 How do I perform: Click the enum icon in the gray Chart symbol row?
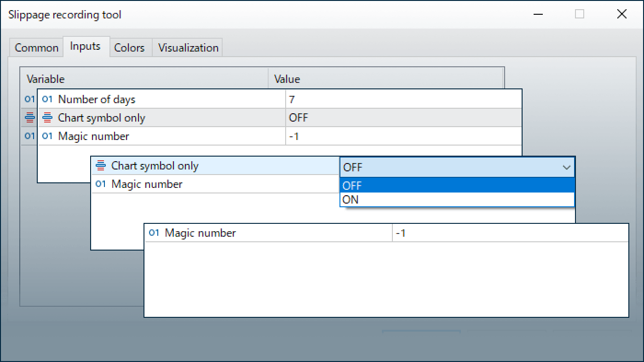coord(47,118)
